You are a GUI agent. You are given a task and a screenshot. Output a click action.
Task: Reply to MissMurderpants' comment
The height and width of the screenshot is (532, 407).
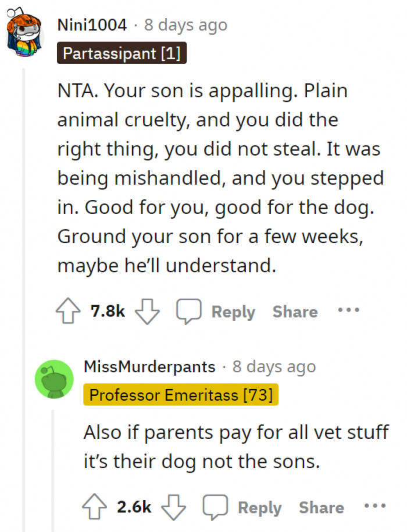pyautogui.click(x=259, y=507)
